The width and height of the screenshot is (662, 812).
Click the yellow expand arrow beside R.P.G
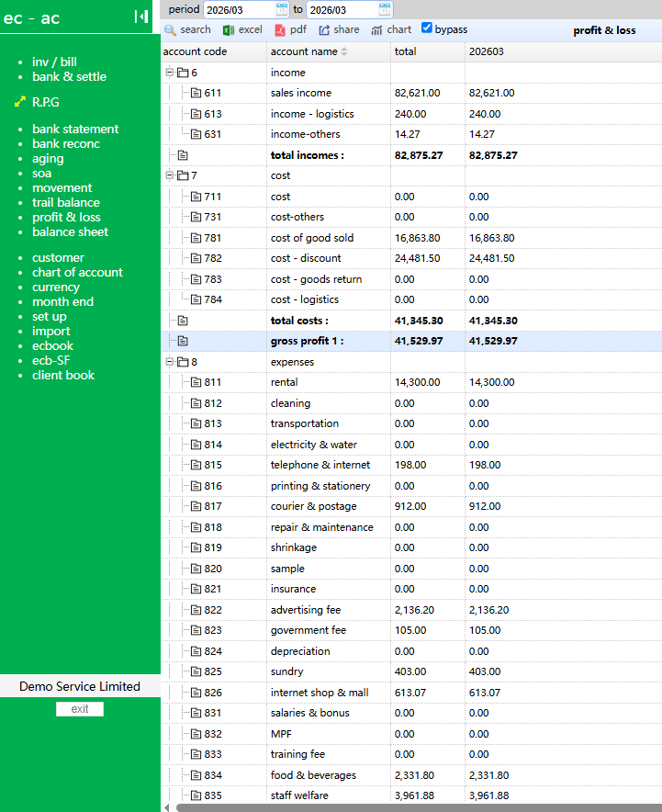19,102
